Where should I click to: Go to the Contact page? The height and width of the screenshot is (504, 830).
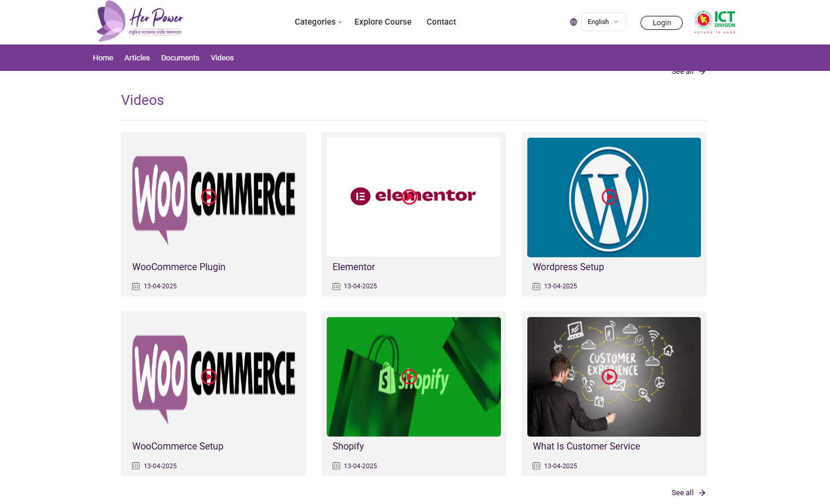point(441,22)
